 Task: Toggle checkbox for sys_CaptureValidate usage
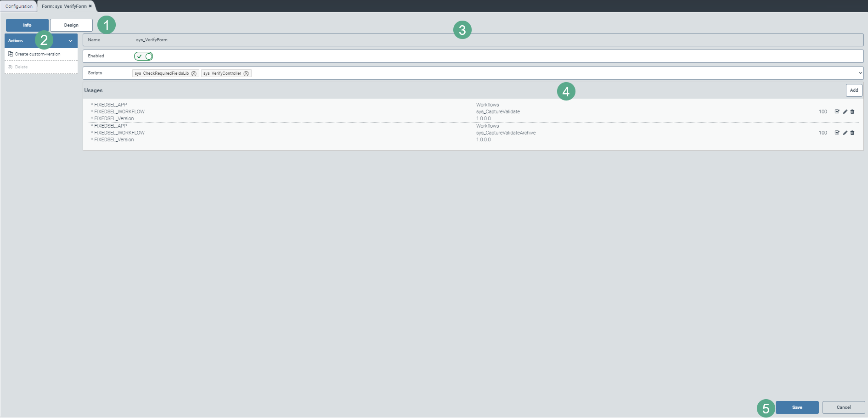(837, 112)
